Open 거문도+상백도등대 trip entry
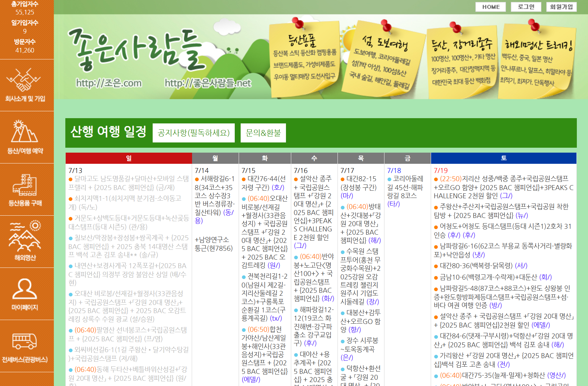 (129, 223)
